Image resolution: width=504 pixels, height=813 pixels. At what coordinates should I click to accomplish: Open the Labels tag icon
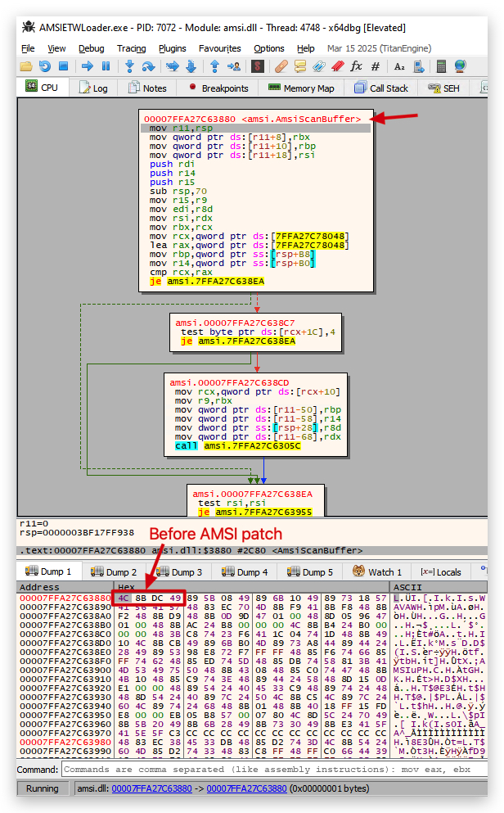(319, 66)
